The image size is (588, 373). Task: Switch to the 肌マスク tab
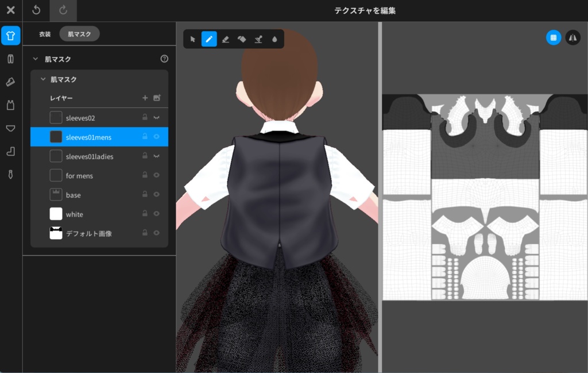click(x=79, y=34)
